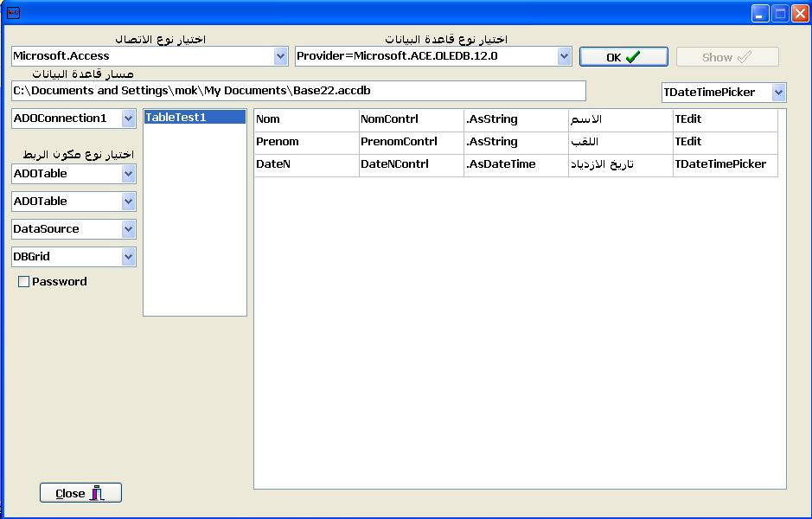Click the PrenomContrl cell in grid

coord(411,142)
